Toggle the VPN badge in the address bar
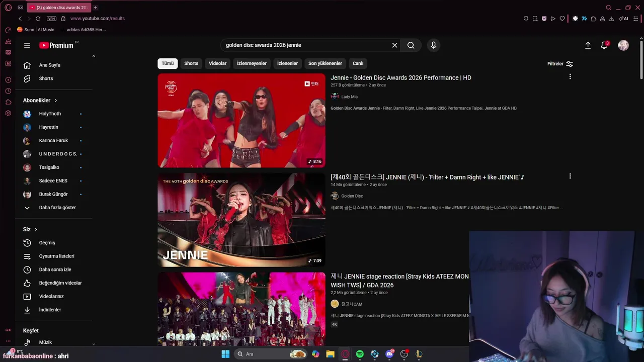The height and width of the screenshot is (362, 644). pyautogui.click(x=51, y=19)
